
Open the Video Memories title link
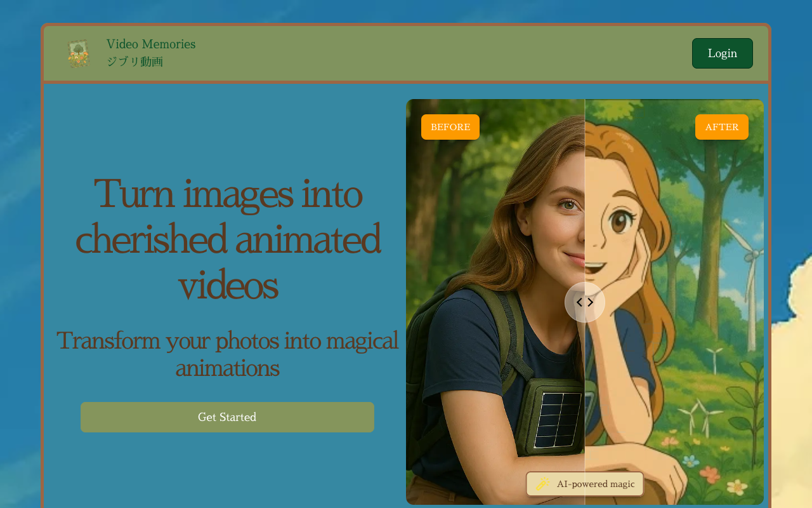(151, 43)
